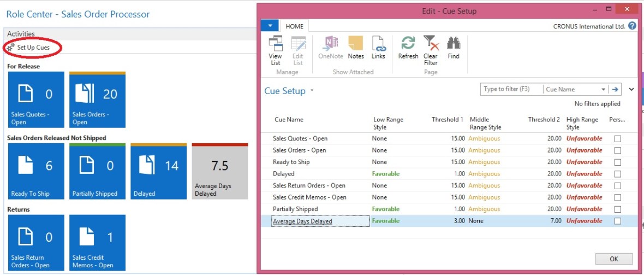Select the HOME ribbon tab
The image size is (644, 275).
(295, 26)
